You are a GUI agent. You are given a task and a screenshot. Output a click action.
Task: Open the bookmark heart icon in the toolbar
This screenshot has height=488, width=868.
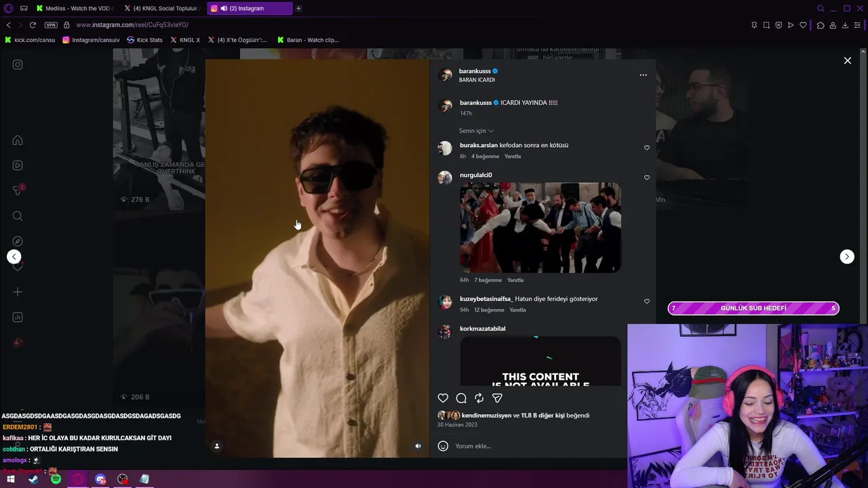point(803,25)
